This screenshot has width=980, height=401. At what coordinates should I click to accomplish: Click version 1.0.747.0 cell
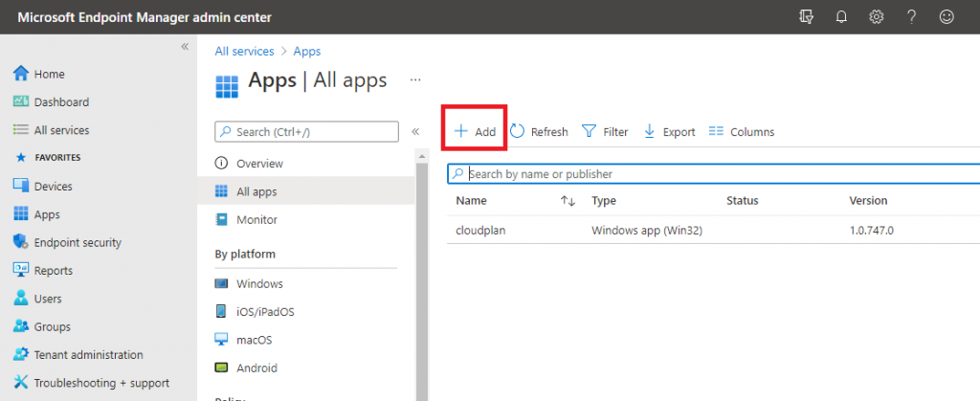point(871,231)
